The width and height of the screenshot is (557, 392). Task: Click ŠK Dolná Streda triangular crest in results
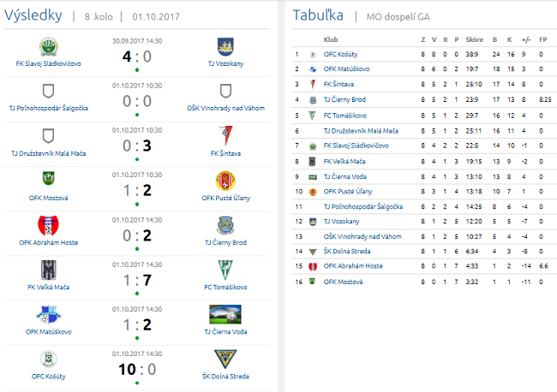pyautogui.click(x=225, y=358)
